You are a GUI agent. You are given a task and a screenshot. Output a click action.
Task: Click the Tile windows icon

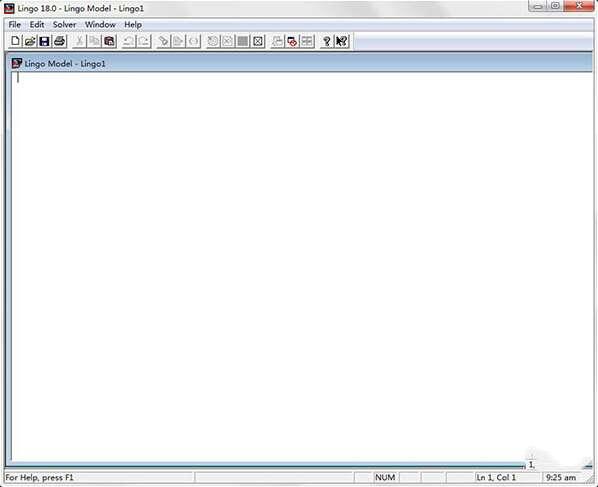[x=307, y=41]
